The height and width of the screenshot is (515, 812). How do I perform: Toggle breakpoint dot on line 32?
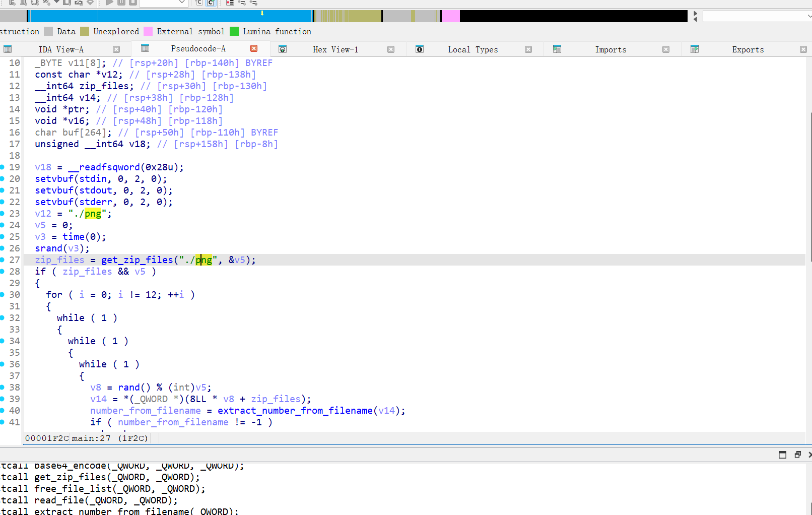point(3,318)
